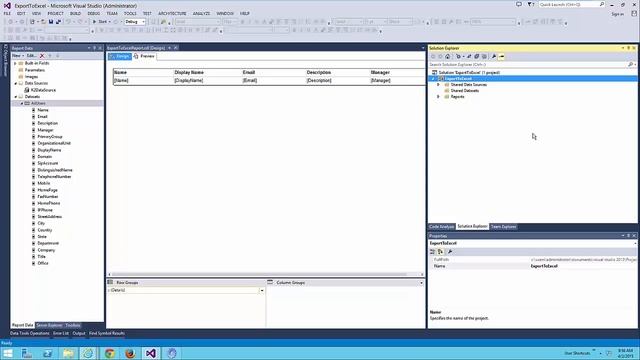The width and height of the screenshot is (640, 360).
Task: Switch to the Team Explorer tab
Action: pyautogui.click(x=503, y=227)
